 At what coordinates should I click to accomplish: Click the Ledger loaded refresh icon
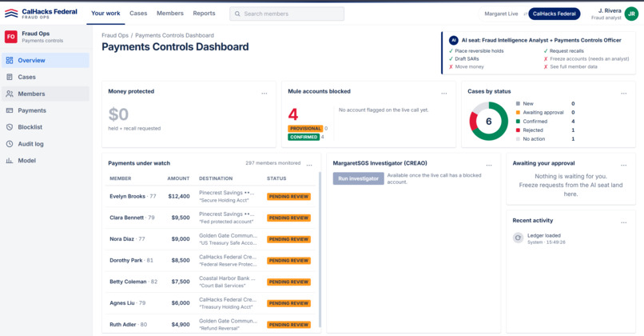point(518,238)
